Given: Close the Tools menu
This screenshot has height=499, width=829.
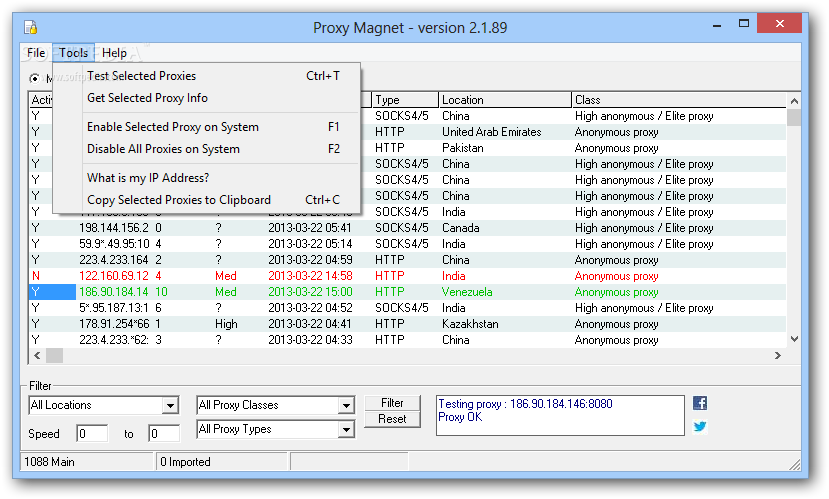Looking at the screenshot, I should (73, 53).
